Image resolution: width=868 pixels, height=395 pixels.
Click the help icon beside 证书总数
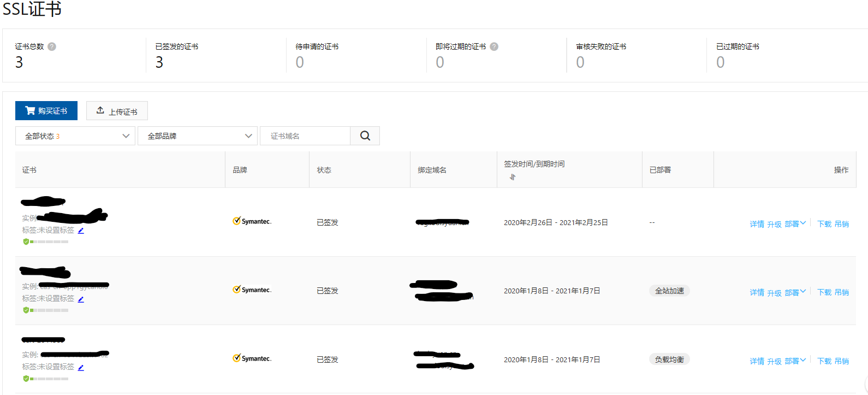[52, 46]
